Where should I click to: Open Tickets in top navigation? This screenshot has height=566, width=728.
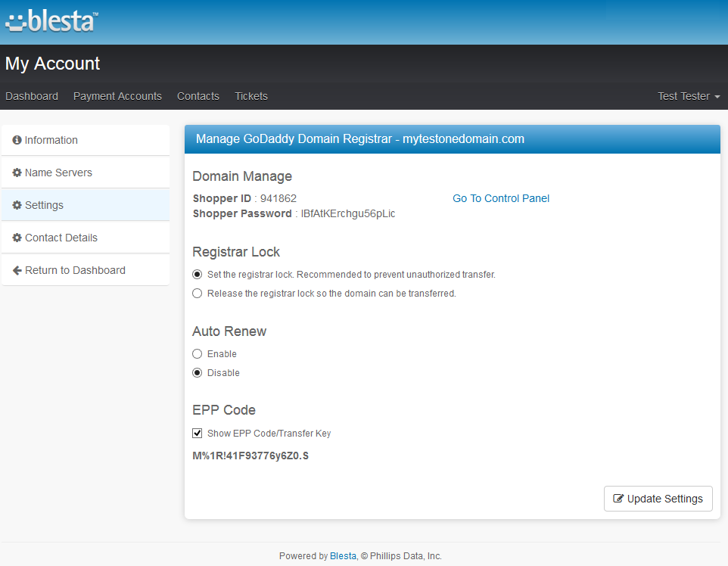(251, 96)
